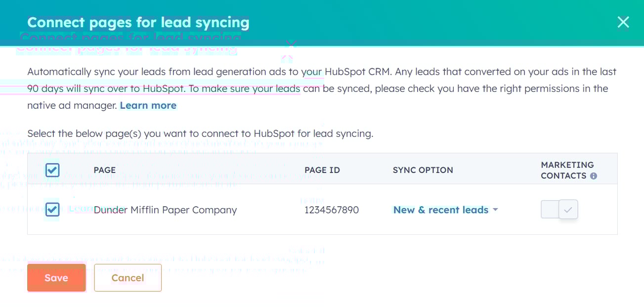The image size is (644, 307).
Task: Click the PAGE ID column header
Action: point(322,170)
